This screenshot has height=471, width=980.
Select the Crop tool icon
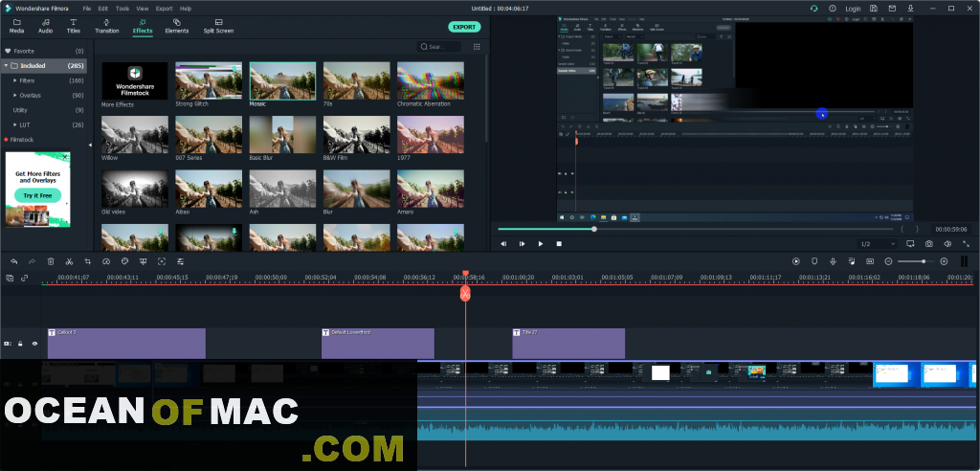click(87, 261)
